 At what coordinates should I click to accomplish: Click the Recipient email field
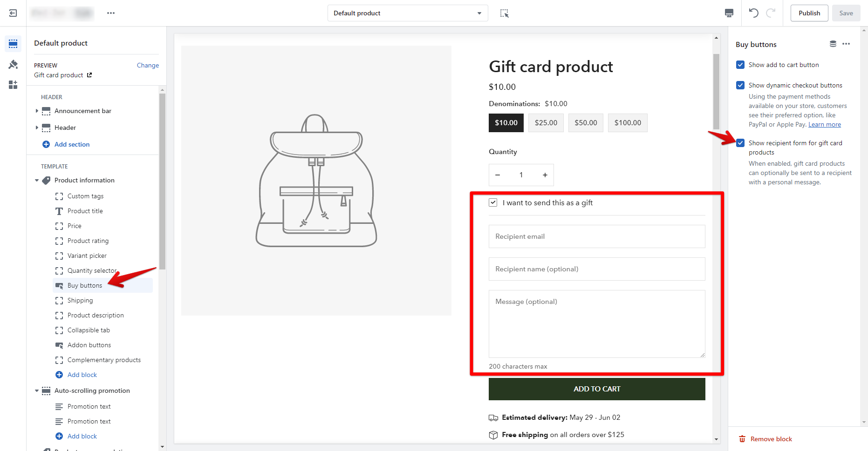[597, 236]
